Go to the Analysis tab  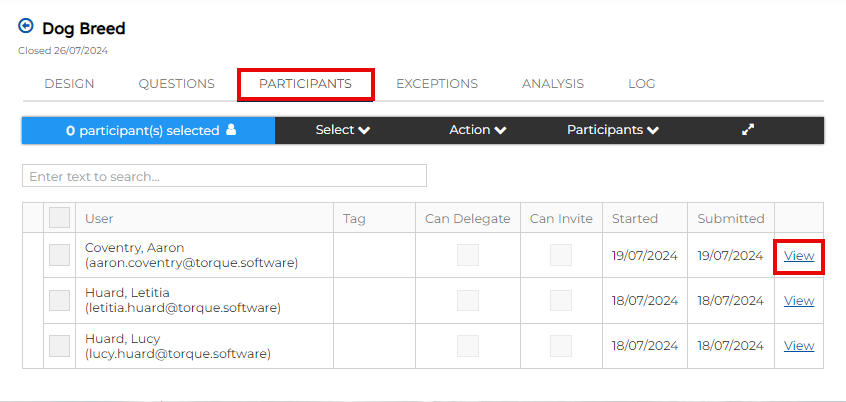pyautogui.click(x=552, y=84)
